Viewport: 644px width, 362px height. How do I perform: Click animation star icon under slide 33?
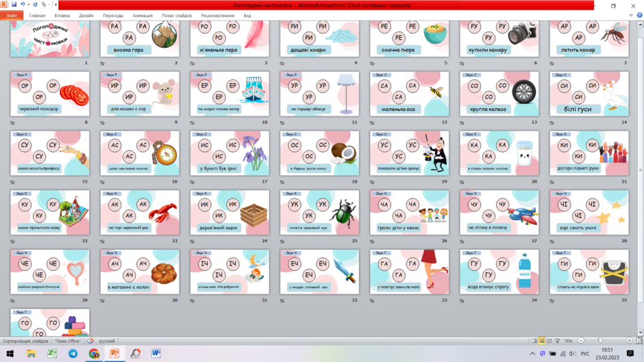pos(372,301)
